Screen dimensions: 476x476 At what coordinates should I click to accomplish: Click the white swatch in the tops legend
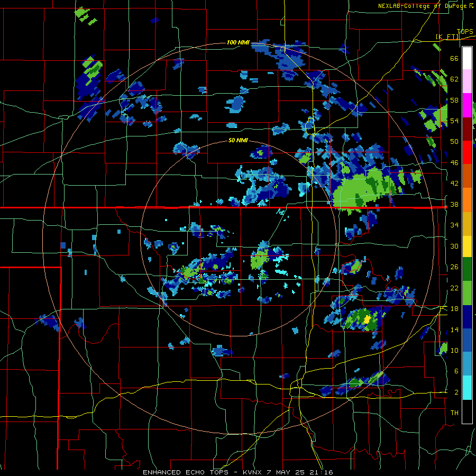click(467, 58)
